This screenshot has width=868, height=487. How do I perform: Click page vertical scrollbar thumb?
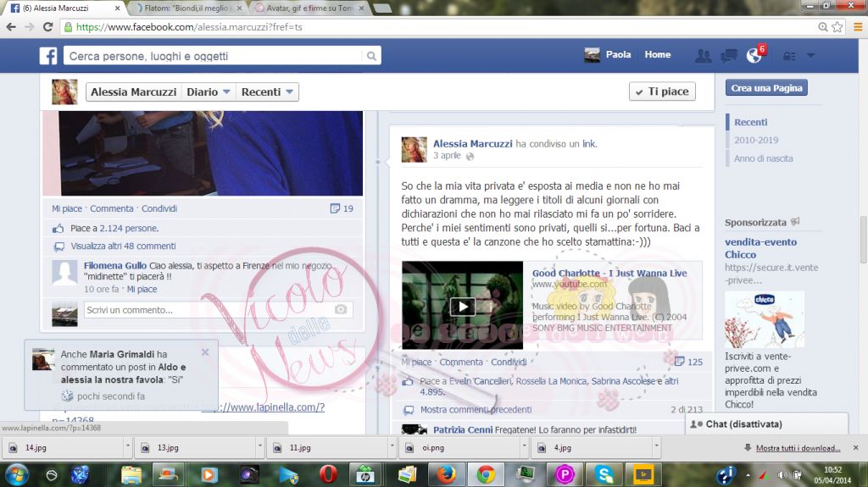tap(863, 239)
